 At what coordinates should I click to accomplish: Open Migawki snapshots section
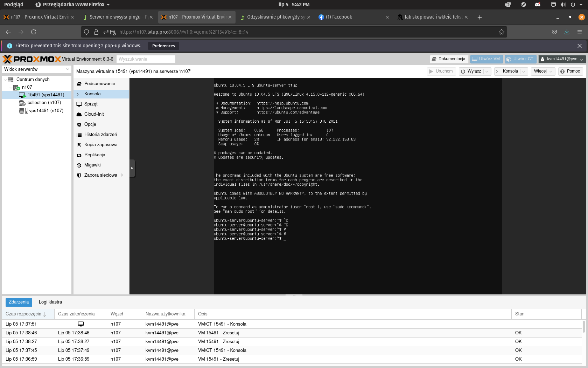pyautogui.click(x=92, y=165)
